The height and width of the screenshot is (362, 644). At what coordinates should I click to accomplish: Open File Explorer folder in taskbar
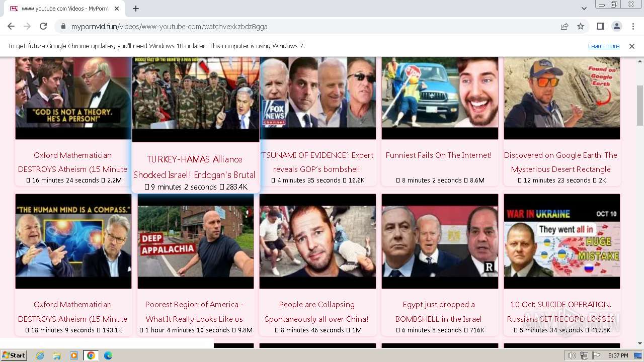(x=57, y=355)
